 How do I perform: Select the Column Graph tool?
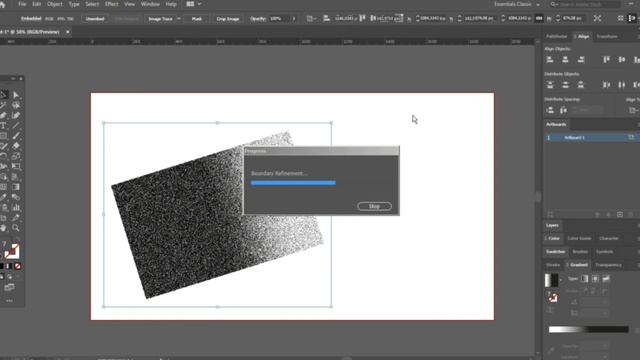point(16,207)
